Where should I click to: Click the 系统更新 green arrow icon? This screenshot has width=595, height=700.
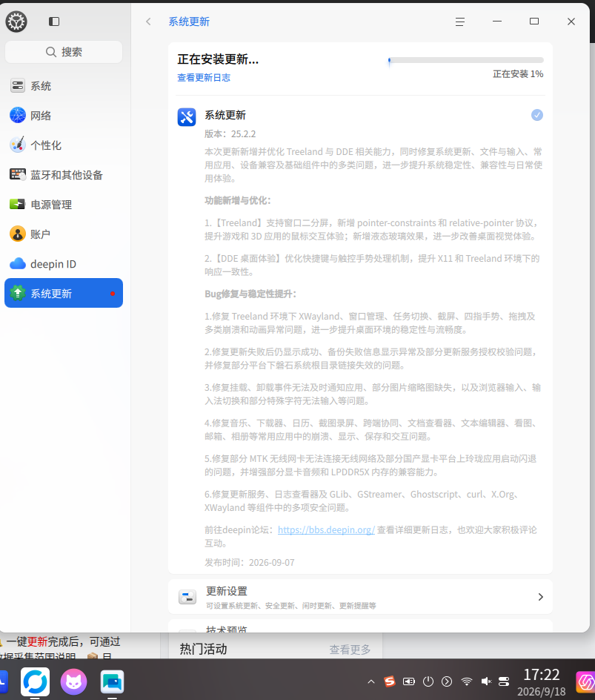point(18,294)
